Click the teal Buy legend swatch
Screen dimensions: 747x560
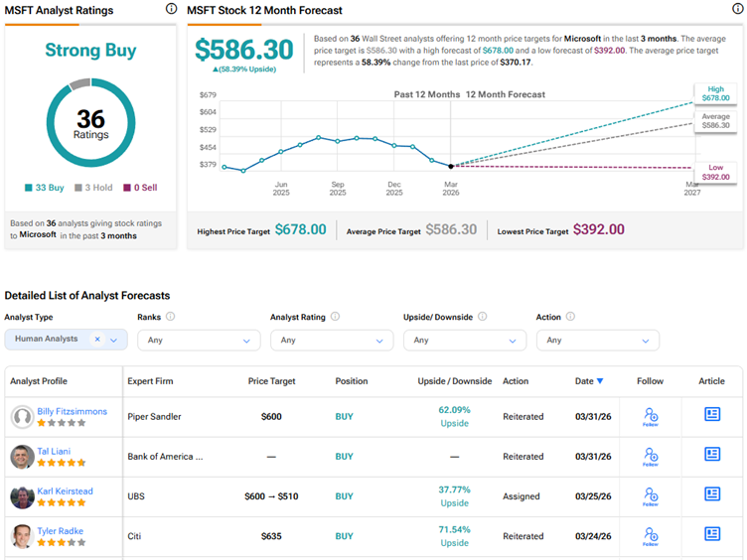click(x=28, y=187)
